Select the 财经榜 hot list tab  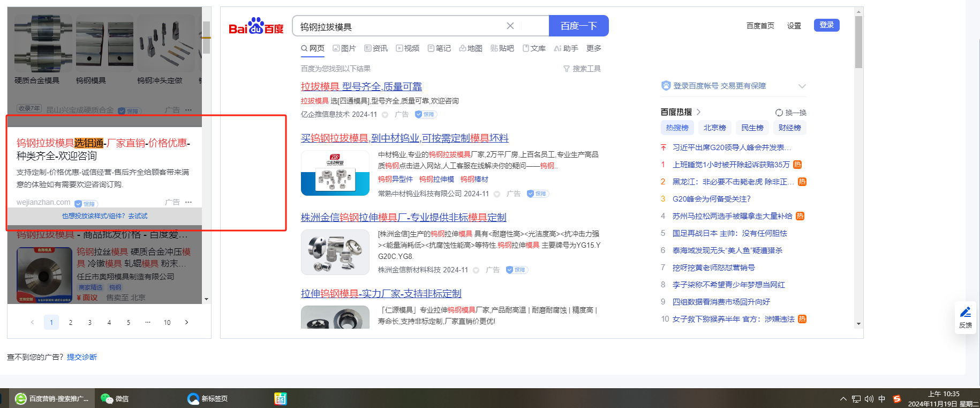789,128
